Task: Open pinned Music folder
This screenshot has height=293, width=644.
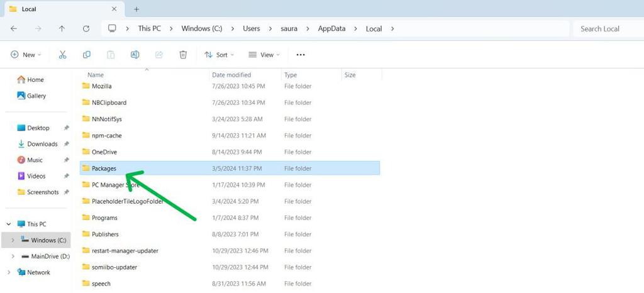Action: tap(30, 160)
